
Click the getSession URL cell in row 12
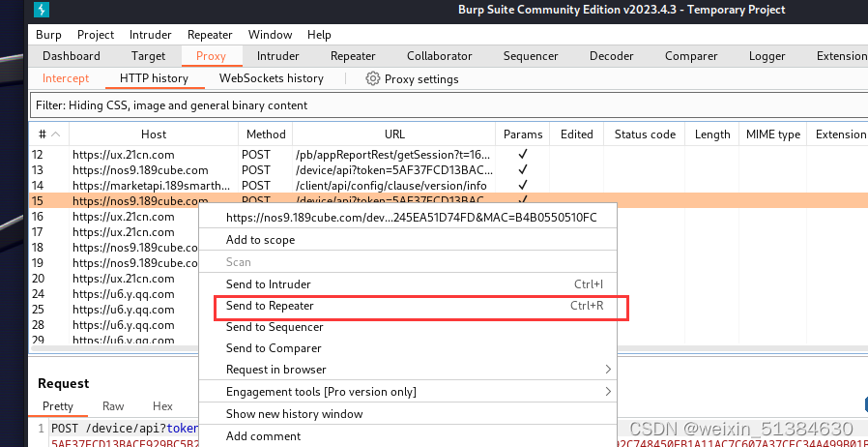(x=393, y=155)
